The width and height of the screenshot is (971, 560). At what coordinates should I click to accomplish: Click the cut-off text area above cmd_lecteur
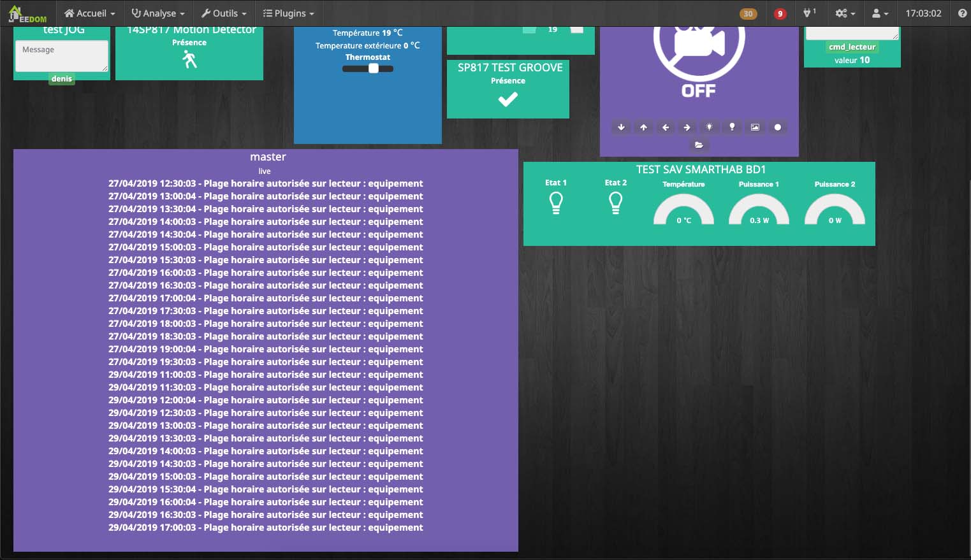(852, 33)
